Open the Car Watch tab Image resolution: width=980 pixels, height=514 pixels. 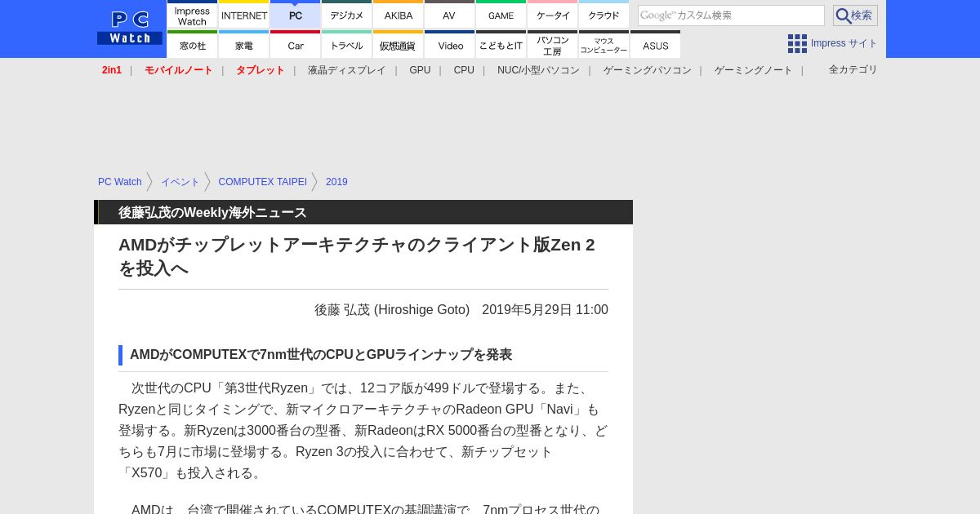point(296,45)
